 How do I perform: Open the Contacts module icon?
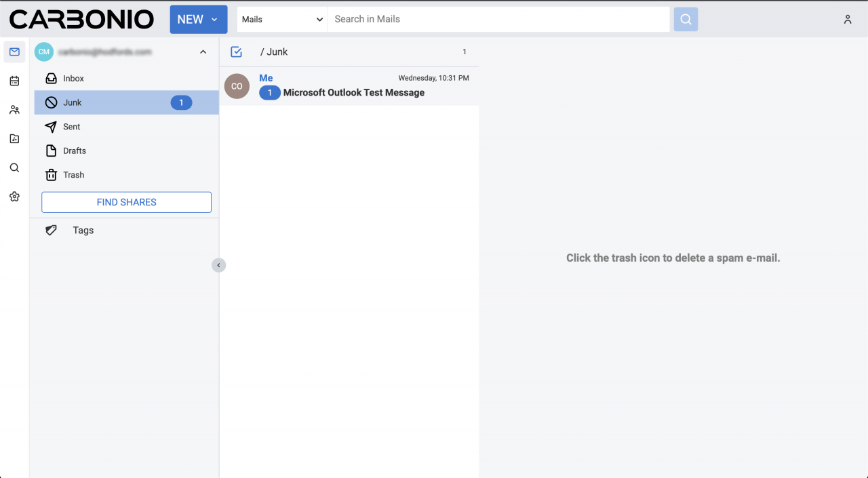click(14, 110)
